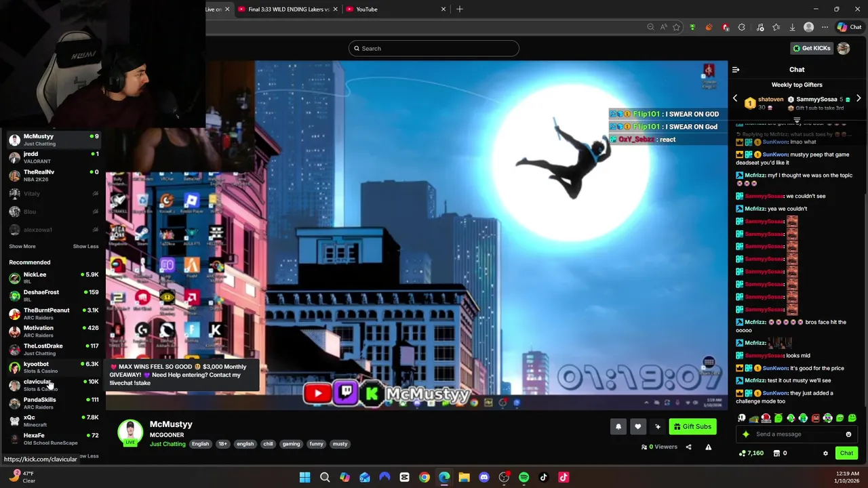The image size is (868, 488).
Task: Collapse the following list with Show Less
Action: pyautogui.click(x=85, y=247)
